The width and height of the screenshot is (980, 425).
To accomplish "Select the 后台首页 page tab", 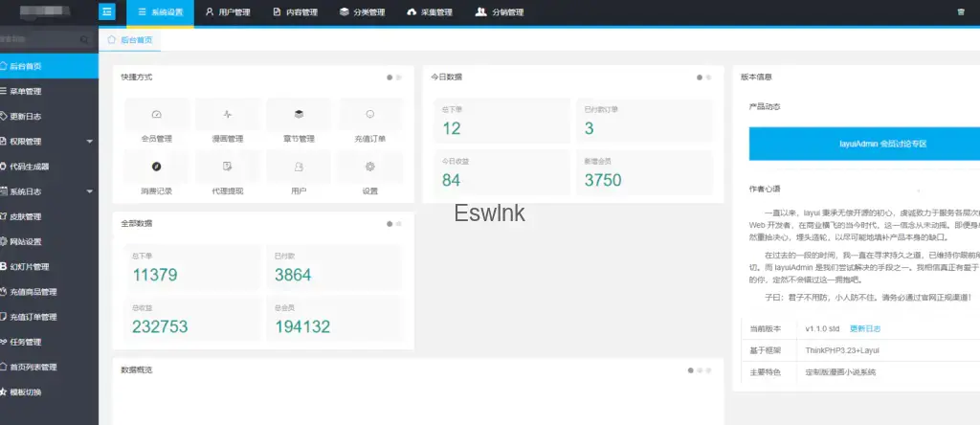I will coord(129,40).
